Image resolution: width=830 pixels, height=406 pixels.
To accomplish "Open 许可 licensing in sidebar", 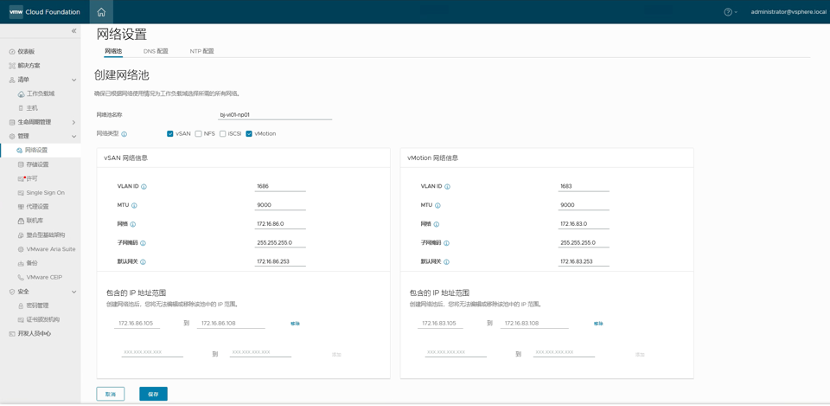I will tap(31, 178).
